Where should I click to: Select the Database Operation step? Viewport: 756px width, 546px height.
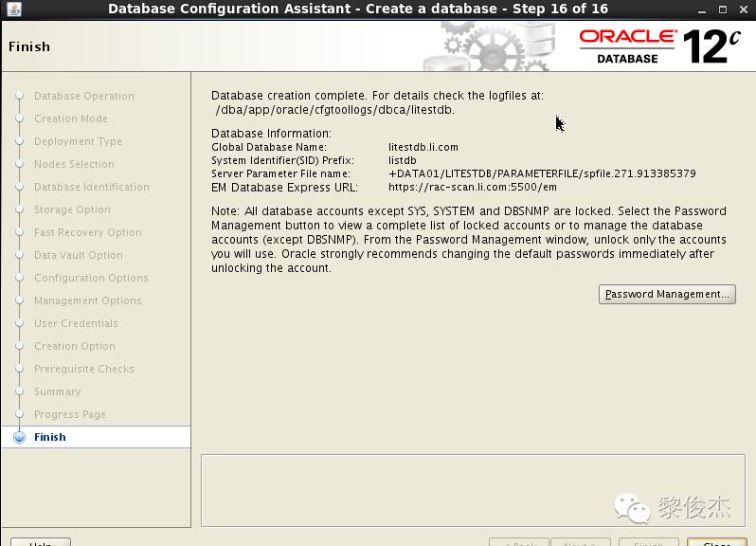click(84, 96)
